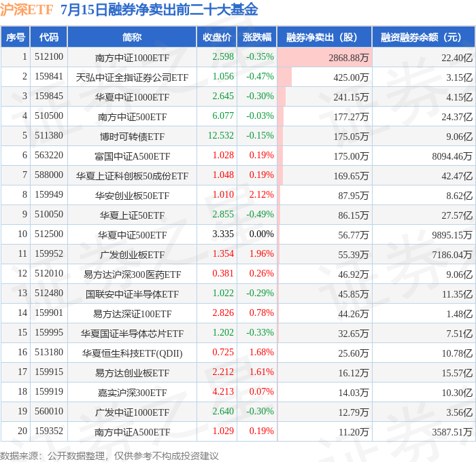Image resolution: width=476 pixels, height=462 pixels.
Task: Select the name 易方达创业板ETF
Action: tap(132, 373)
